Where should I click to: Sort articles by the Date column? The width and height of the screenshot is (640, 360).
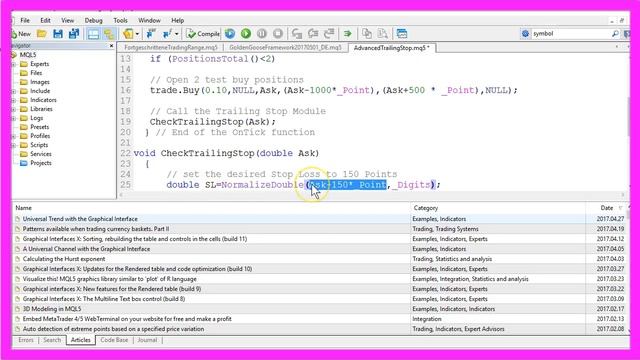[x=606, y=208]
